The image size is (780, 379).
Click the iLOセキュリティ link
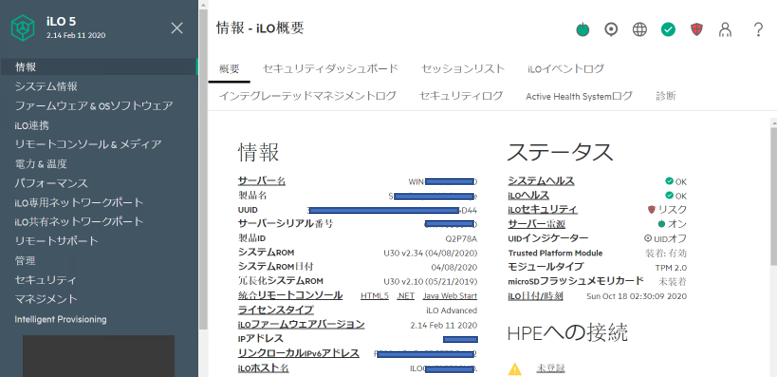(543, 209)
